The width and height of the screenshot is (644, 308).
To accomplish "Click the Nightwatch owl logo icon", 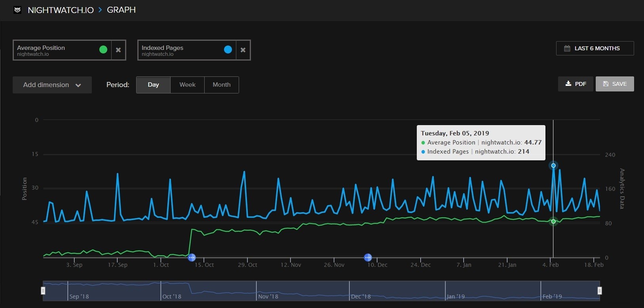I will 17,10.
